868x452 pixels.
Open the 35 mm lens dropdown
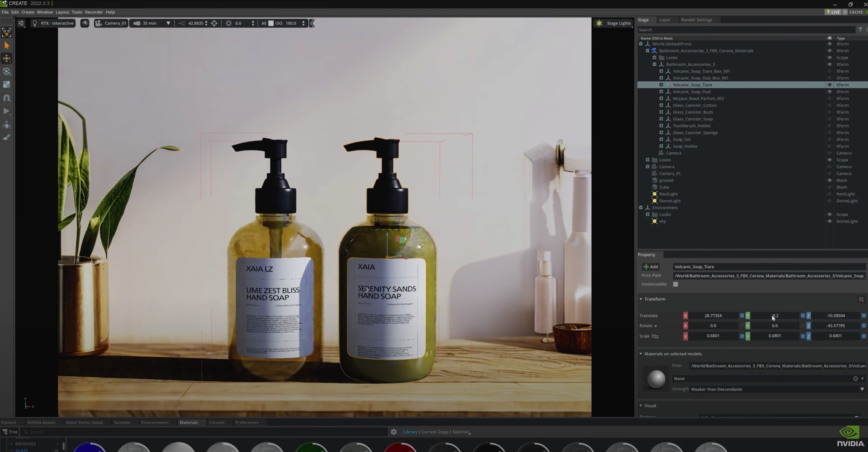[x=168, y=23]
